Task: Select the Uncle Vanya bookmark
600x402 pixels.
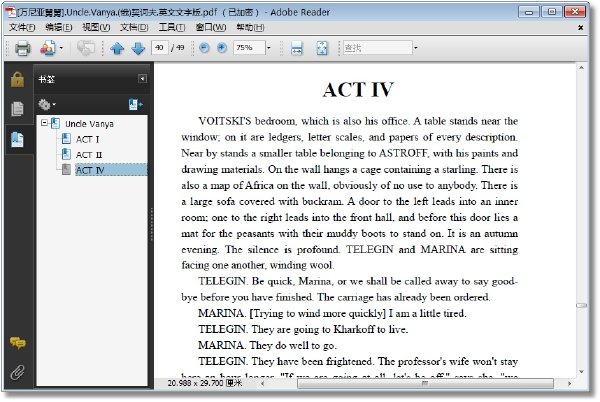Action: (89, 124)
